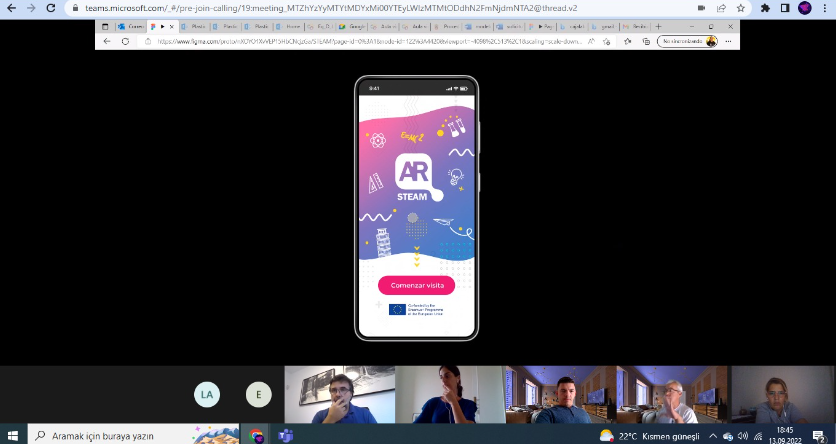Open the browser extensions puzzle icon
Screen dimensions: 836x444
[765, 7]
